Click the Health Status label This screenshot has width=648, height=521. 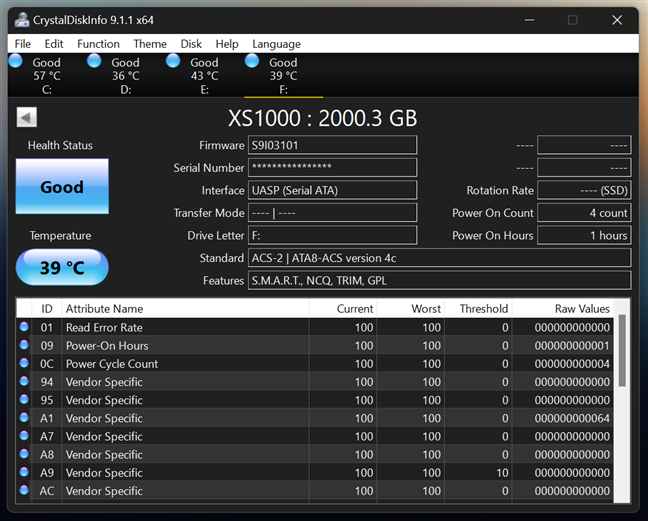[x=60, y=145]
